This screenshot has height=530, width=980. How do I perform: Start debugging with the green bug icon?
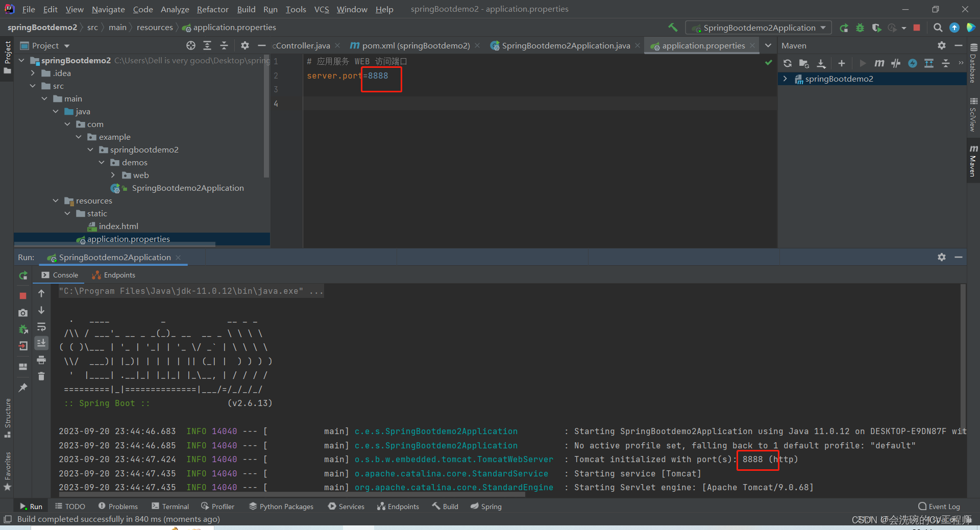click(x=860, y=28)
